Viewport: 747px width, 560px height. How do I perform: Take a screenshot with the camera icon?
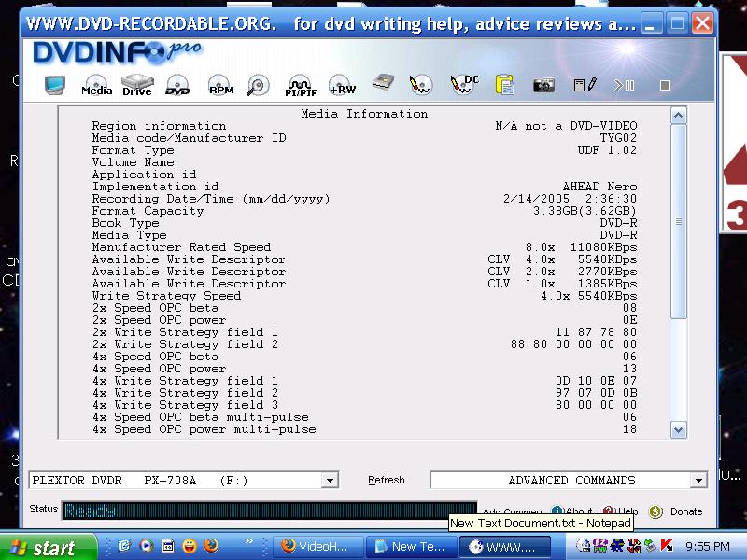543,85
